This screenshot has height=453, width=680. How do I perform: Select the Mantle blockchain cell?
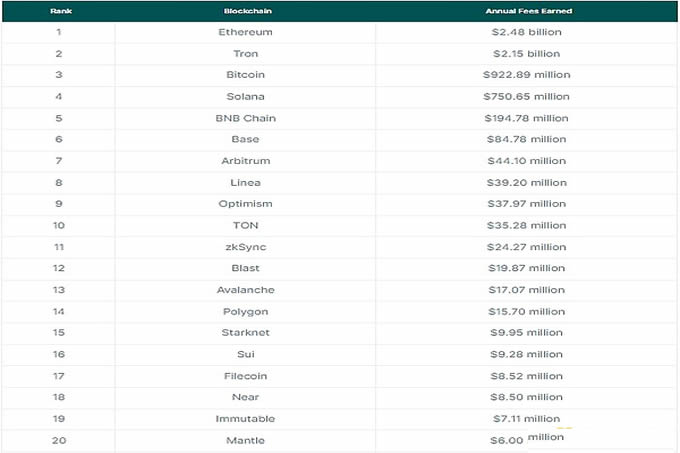[x=245, y=440]
